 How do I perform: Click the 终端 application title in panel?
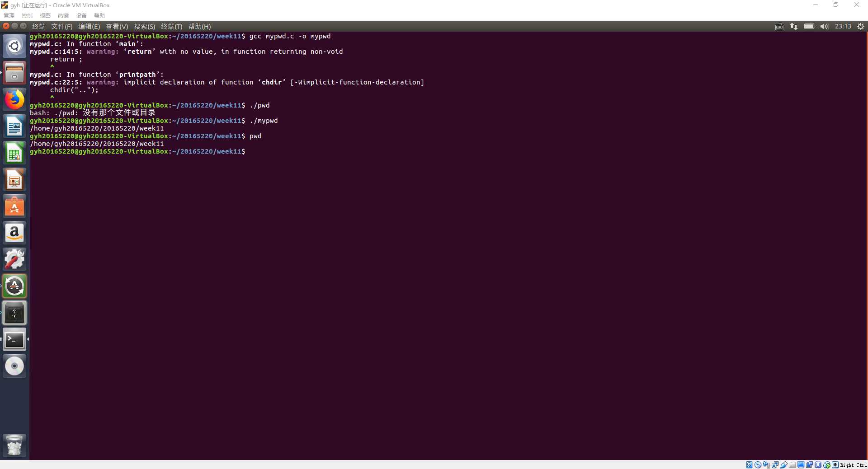tap(39, 27)
